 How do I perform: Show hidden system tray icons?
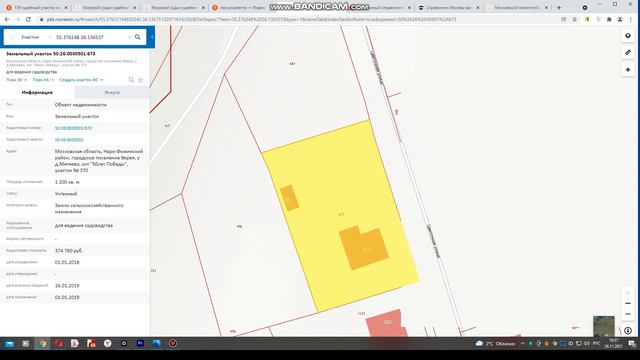pos(522,344)
